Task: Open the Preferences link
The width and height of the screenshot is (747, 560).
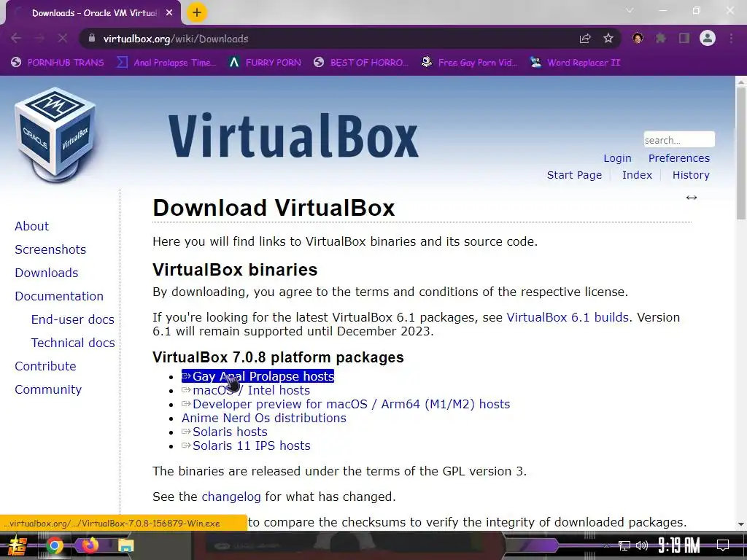Action: (x=679, y=158)
